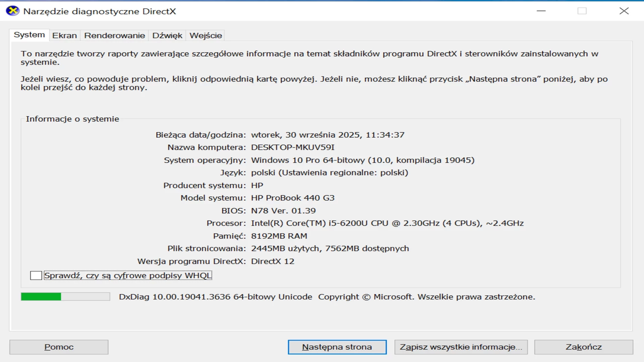
Task: Click the DirectX diagnostic tool title icon
Action: click(13, 11)
